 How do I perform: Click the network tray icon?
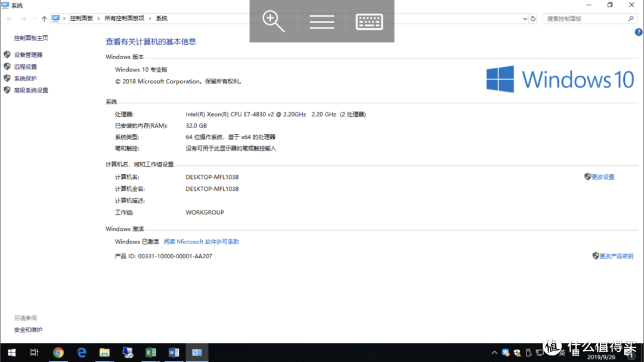tap(540, 352)
